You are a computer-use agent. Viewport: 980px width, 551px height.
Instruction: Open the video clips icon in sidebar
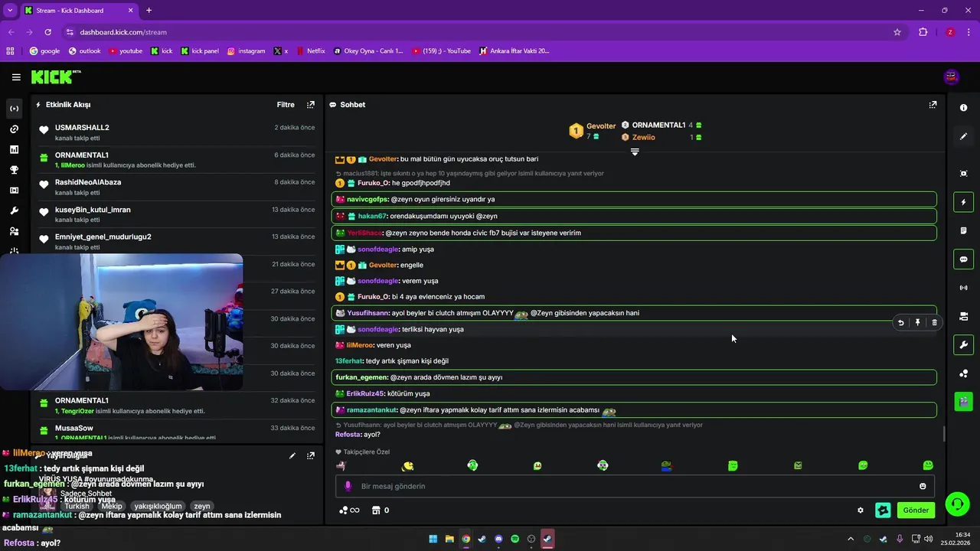(x=14, y=191)
